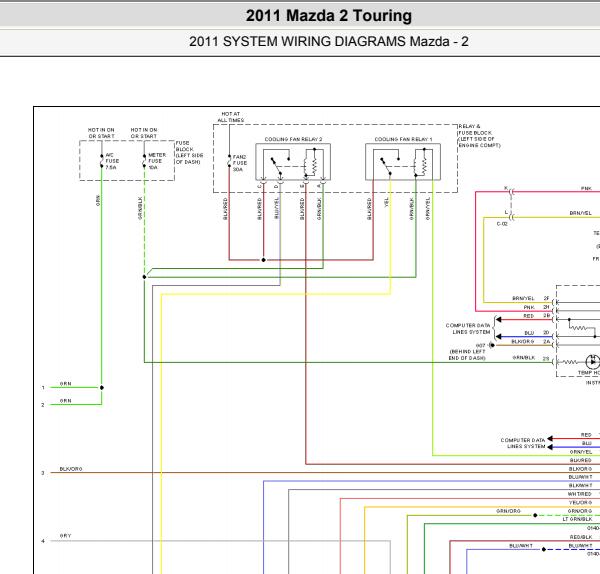Click 'HOT IN ON OR START' above Meter fuse
This screenshot has height=574, width=600.
coord(144,133)
